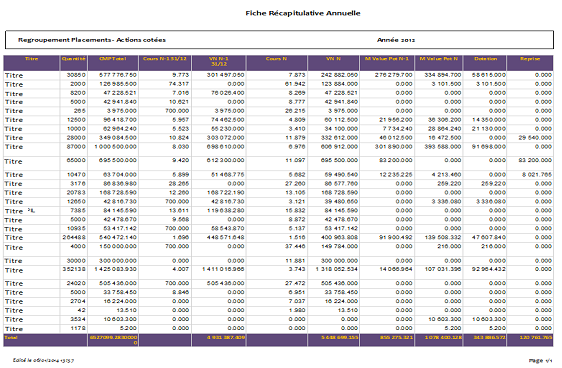Select the Quantité column header
The width and height of the screenshot is (562, 368).
click(x=73, y=59)
